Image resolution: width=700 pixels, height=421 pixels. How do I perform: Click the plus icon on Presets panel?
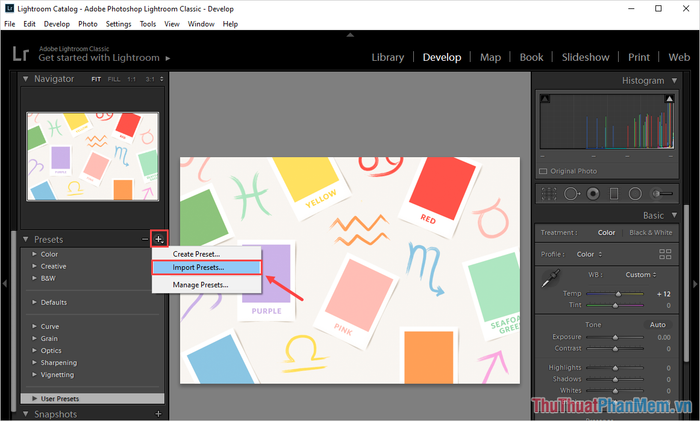coord(158,240)
